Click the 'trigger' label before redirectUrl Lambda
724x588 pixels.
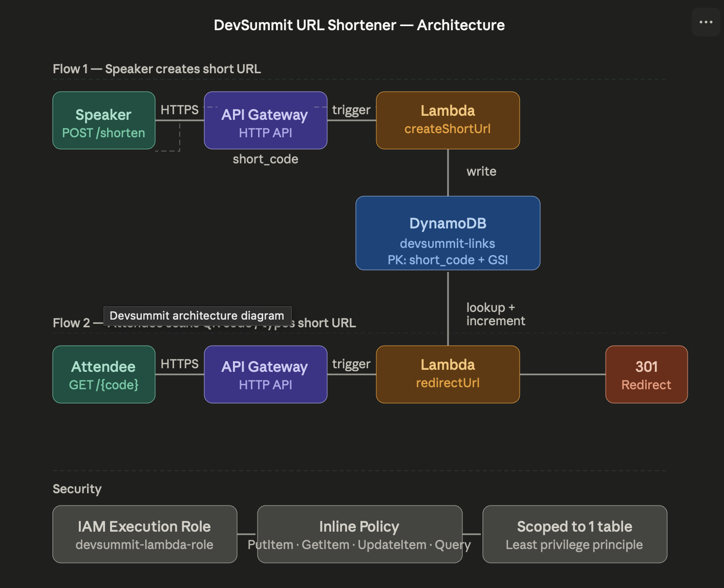[351, 364]
